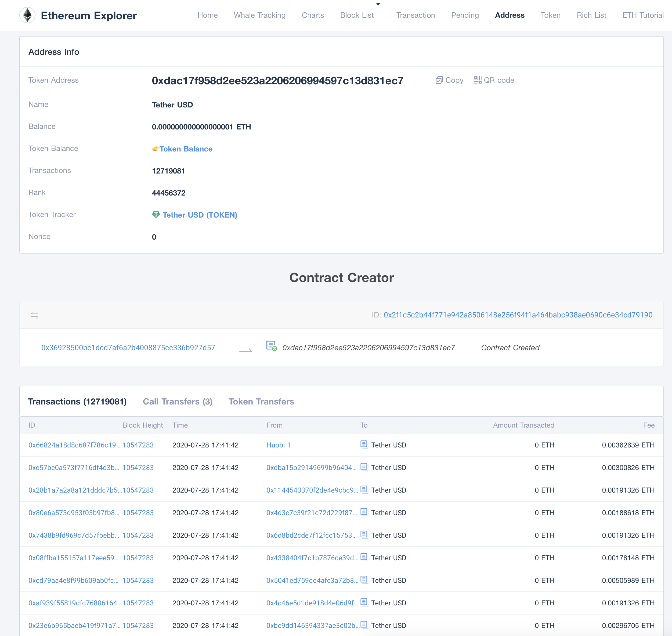Viewport: 672px width, 636px height.
Task: Click contract icon in 0x4338404f7c row
Action: 364,557
